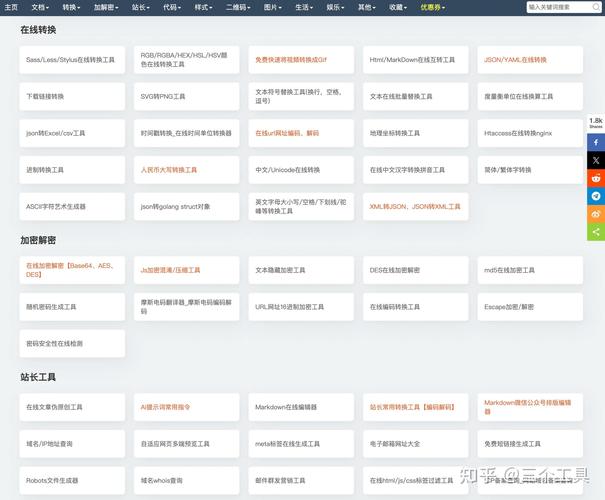The height and width of the screenshot is (500, 605).
Task: Open 文本隐藏加密工具 card
Action: tap(301, 270)
